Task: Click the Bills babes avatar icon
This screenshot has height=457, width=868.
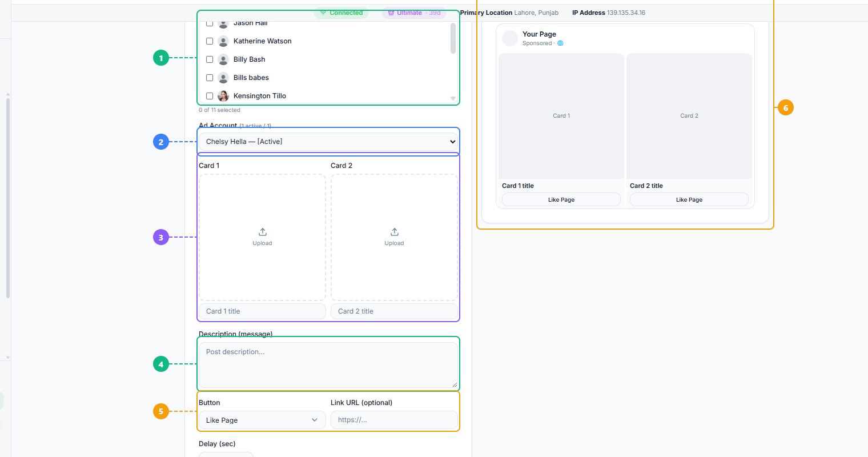Action: pos(223,78)
